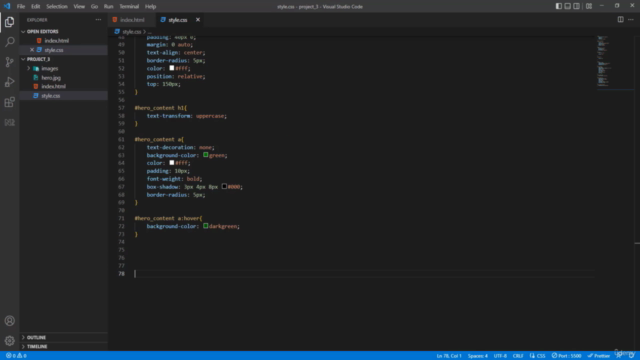The width and height of the screenshot is (640, 360).
Task: Open the Help menu
Action: [x=151, y=7]
